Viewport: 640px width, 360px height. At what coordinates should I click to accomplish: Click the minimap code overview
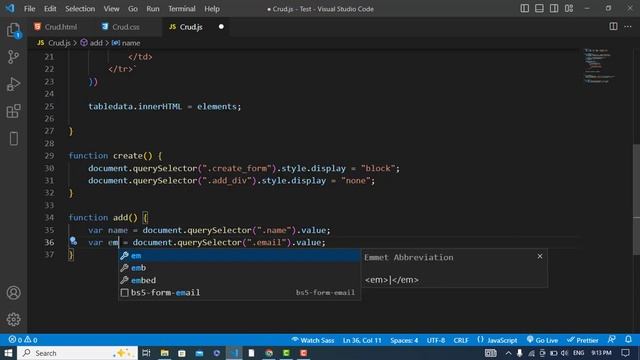pyautogui.click(x=599, y=66)
